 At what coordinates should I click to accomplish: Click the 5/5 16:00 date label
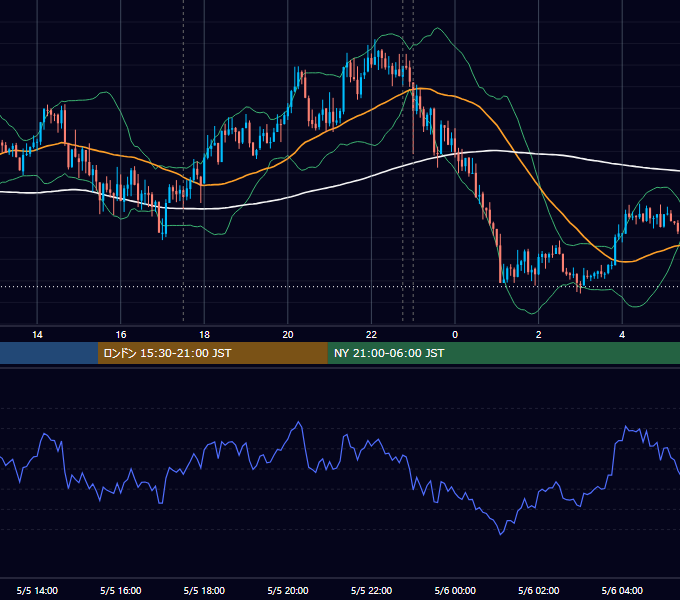[121, 590]
